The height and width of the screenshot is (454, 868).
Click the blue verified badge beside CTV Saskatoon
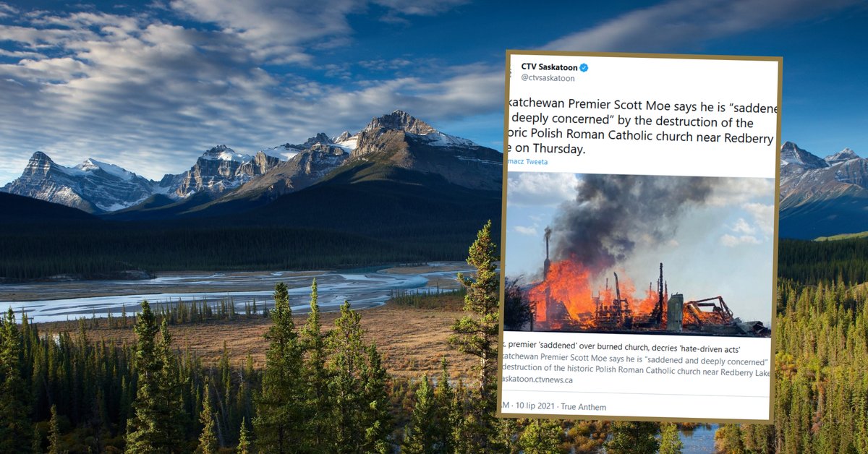(584, 68)
